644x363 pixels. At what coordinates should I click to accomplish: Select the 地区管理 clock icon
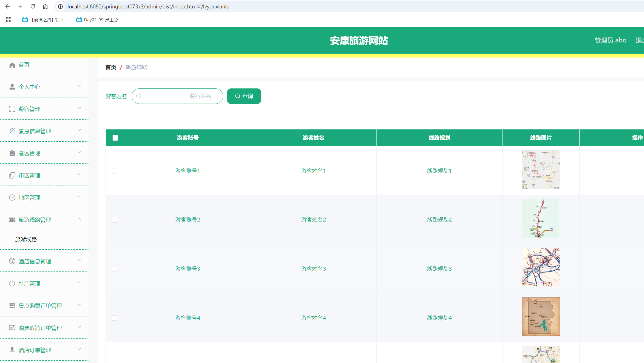point(12,197)
